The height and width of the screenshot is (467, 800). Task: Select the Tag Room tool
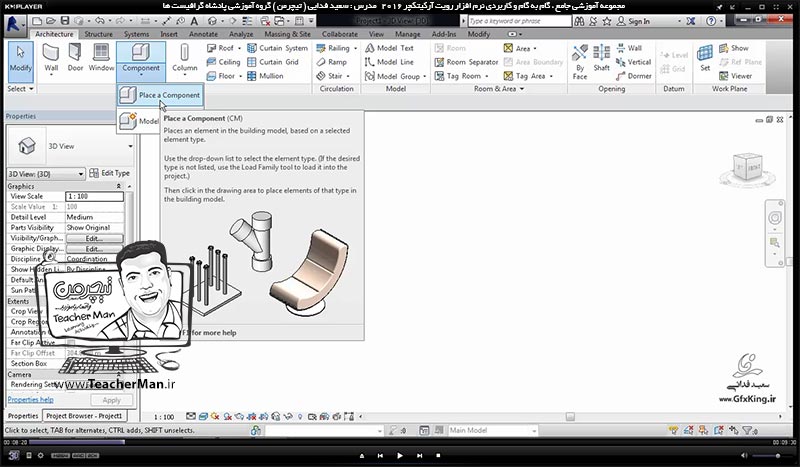coord(458,76)
